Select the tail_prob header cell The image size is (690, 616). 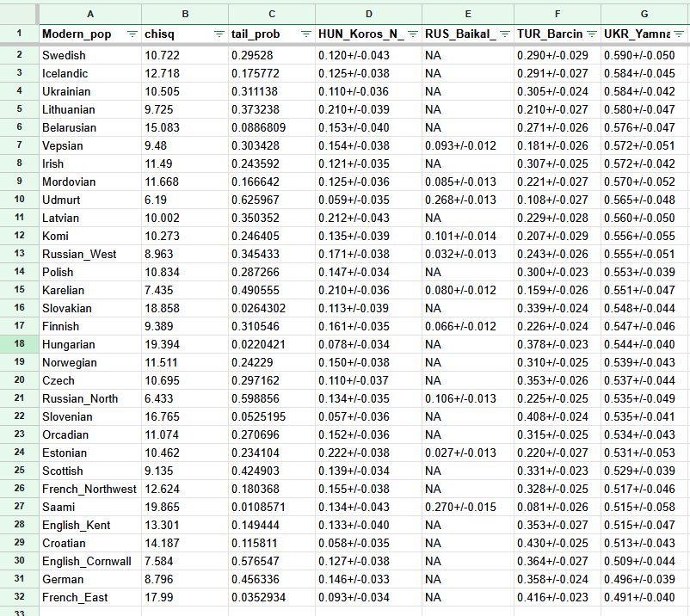[272, 34]
